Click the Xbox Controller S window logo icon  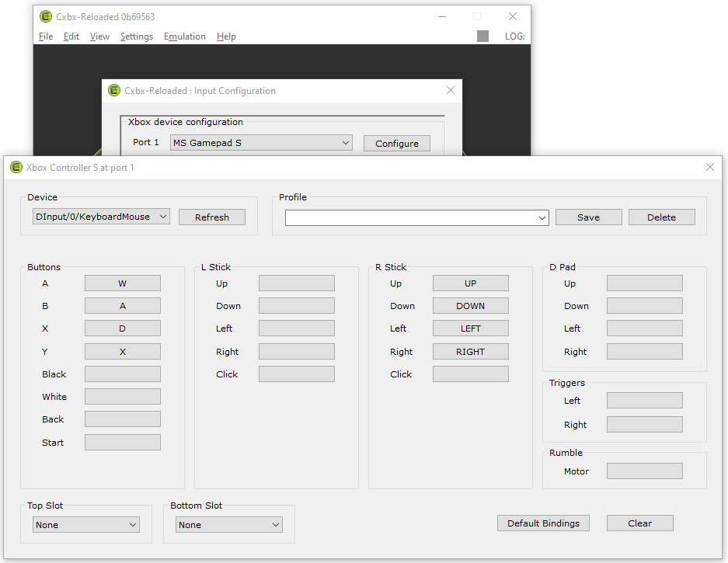(16, 167)
